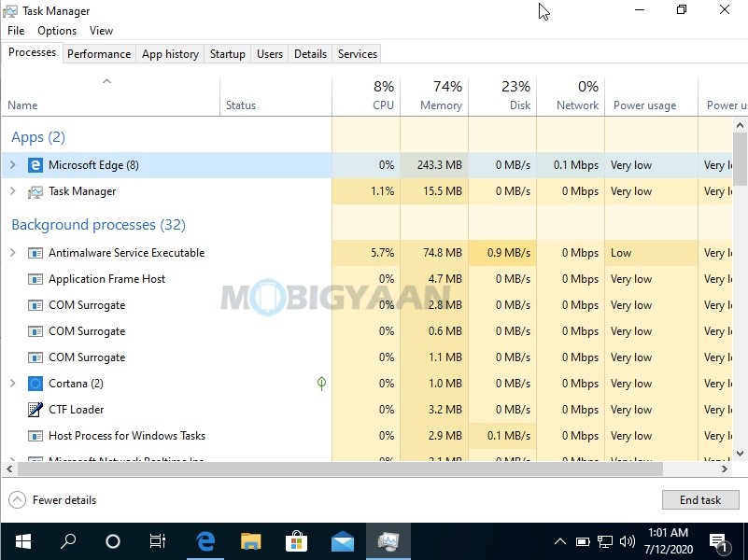Open the File menu
748x560 pixels.
point(16,31)
